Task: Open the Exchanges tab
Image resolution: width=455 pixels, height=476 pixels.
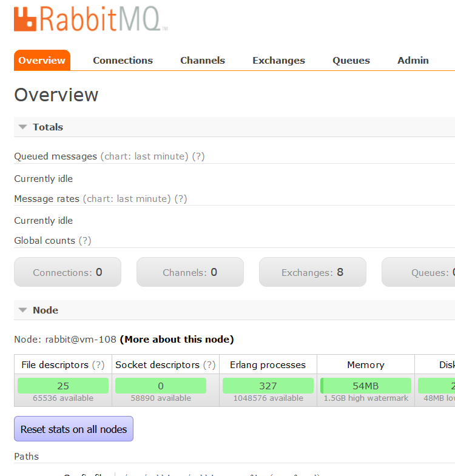Action: 278,61
